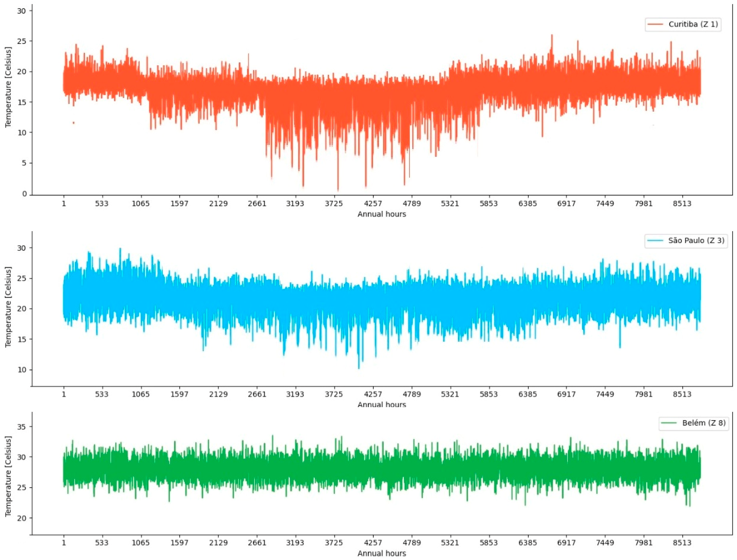This screenshot has width=737, height=560.
Task: Click the São Paulo (Z 3) legend entry
Action: 696,240
